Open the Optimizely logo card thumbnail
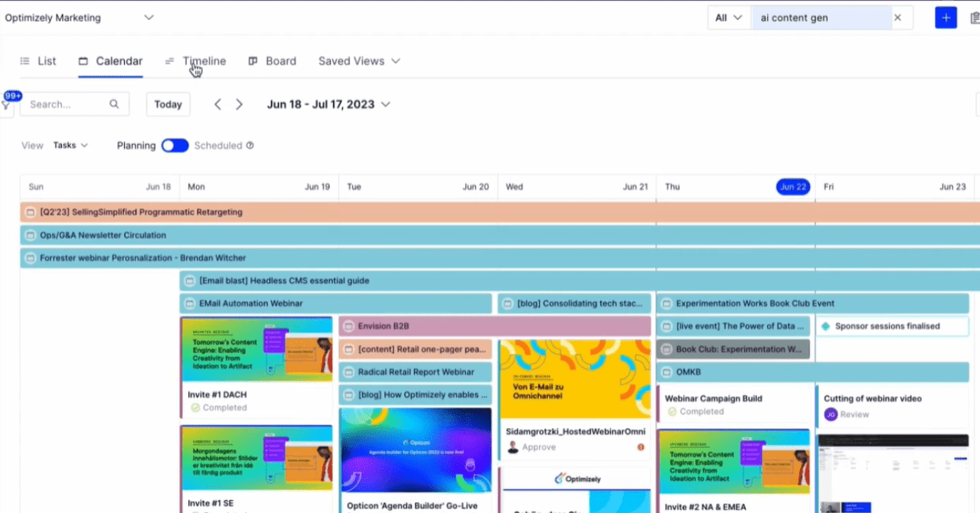This screenshot has height=513, width=980. point(575,489)
